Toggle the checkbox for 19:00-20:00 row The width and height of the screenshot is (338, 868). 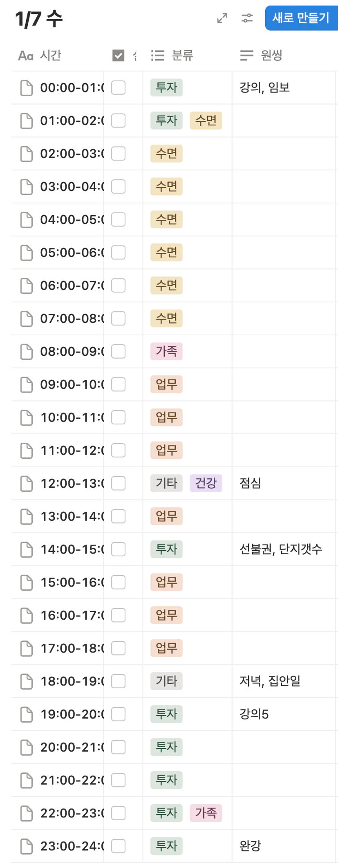click(x=119, y=714)
